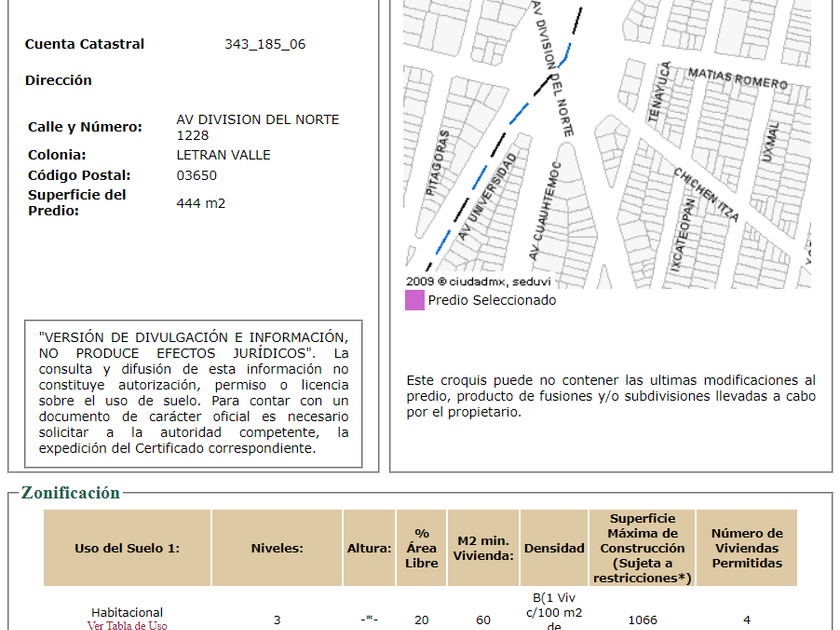Image resolution: width=840 pixels, height=630 pixels.
Task: Click the Densidad column header
Action: [x=554, y=548]
